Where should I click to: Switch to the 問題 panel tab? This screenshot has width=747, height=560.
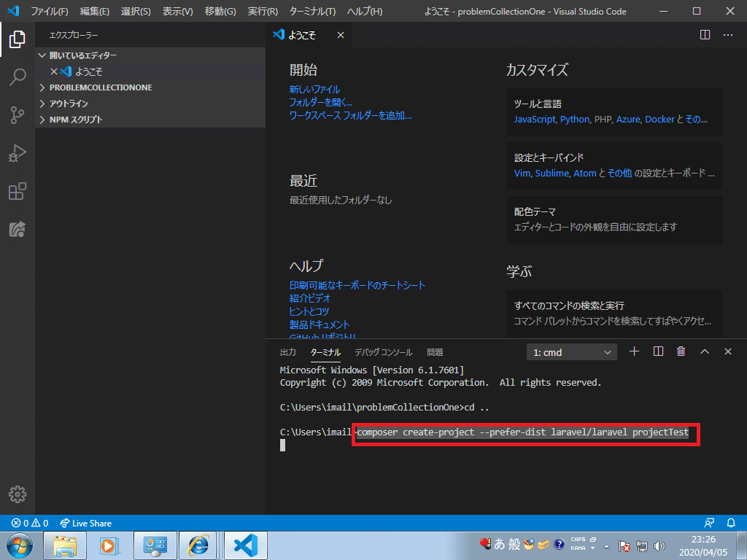[x=435, y=352]
